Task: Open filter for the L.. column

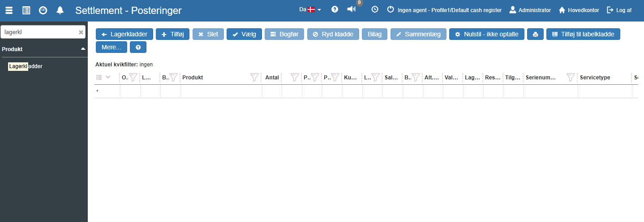Action: (375, 78)
